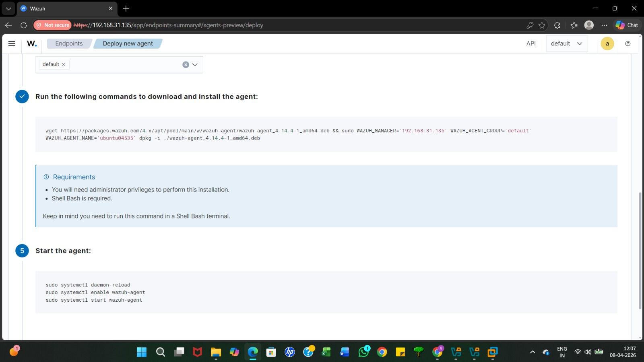
Task: Open the user avatar menu 'a'
Action: click(x=607, y=43)
